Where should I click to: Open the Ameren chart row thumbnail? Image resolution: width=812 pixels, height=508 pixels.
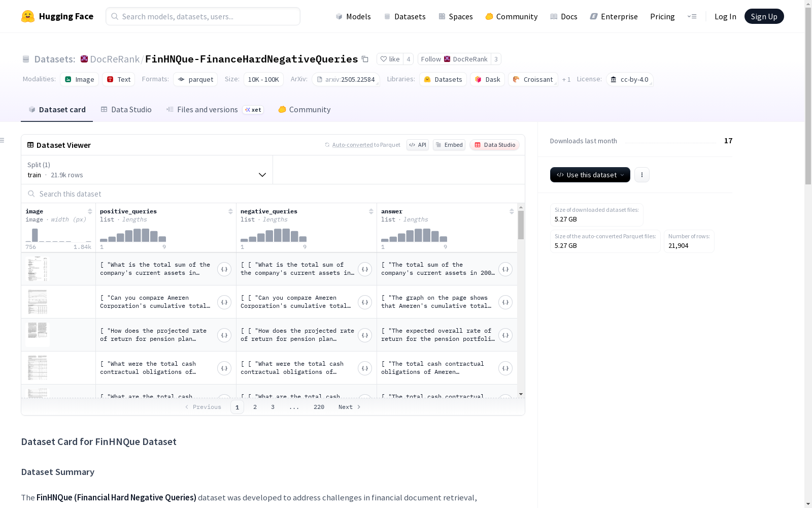[38, 302]
